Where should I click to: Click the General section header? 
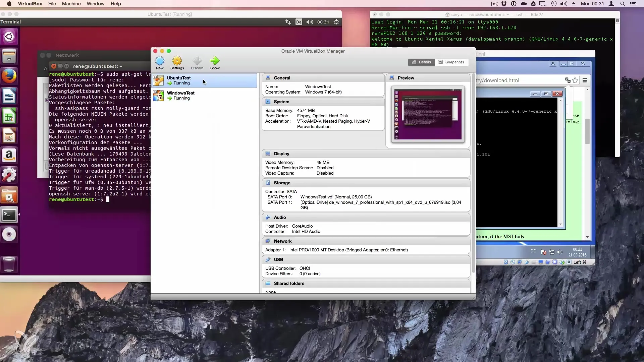tap(323, 78)
